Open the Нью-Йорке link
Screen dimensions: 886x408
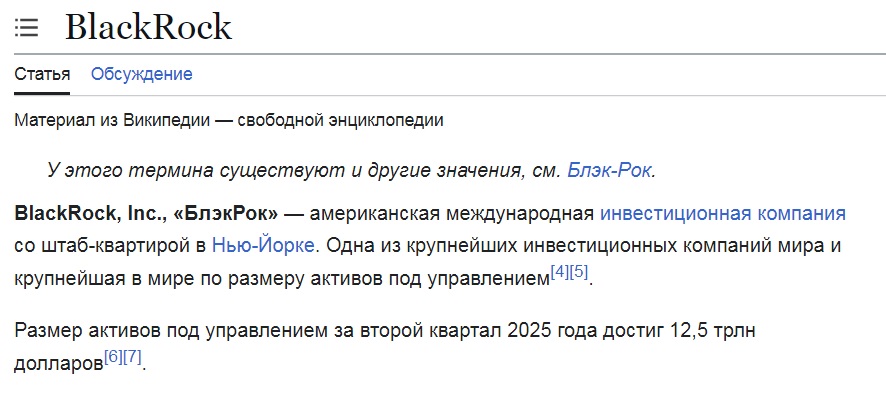pyautogui.click(x=263, y=246)
